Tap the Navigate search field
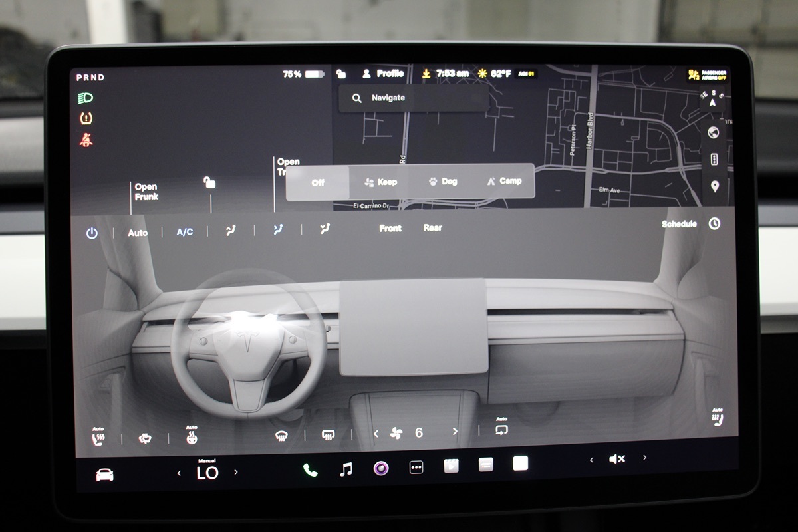The height and width of the screenshot is (532, 798). point(412,98)
